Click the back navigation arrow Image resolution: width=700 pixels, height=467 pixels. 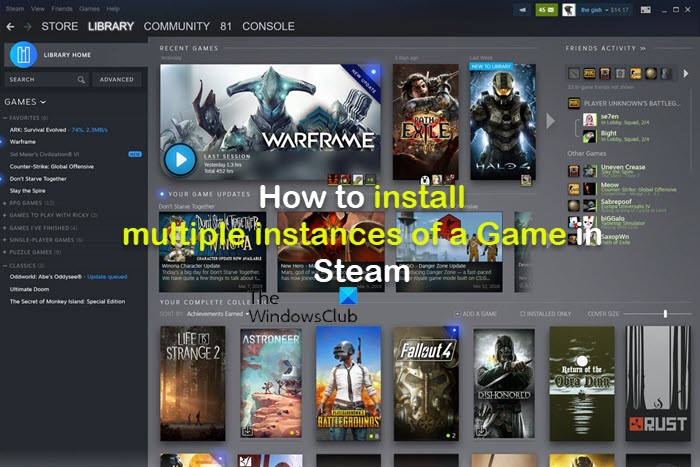click(x=10, y=27)
